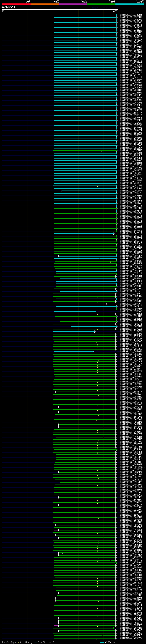The width and height of the screenshot is (146, 644).
Task: Select the UniRef100_Q40052 label
Action: [131, 103]
